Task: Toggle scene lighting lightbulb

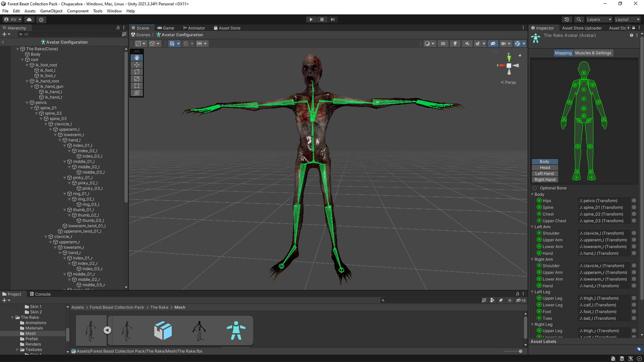Action: pyautogui.click(x=455, y=43)
